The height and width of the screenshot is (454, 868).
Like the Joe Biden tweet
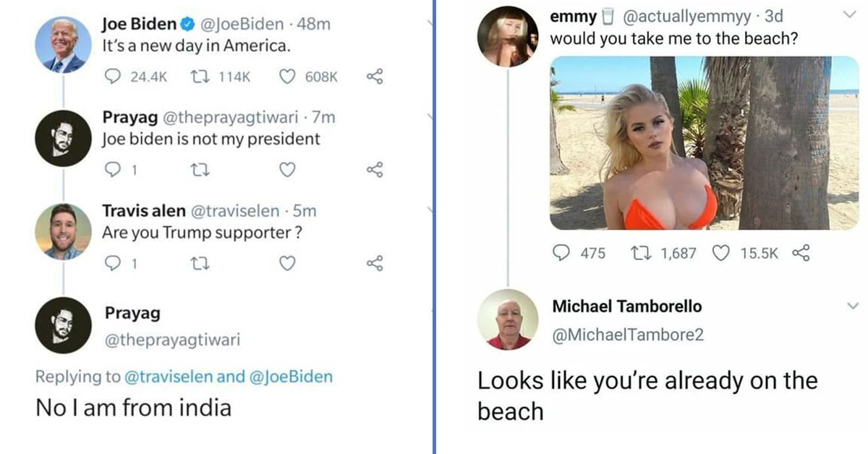[287, 77]
